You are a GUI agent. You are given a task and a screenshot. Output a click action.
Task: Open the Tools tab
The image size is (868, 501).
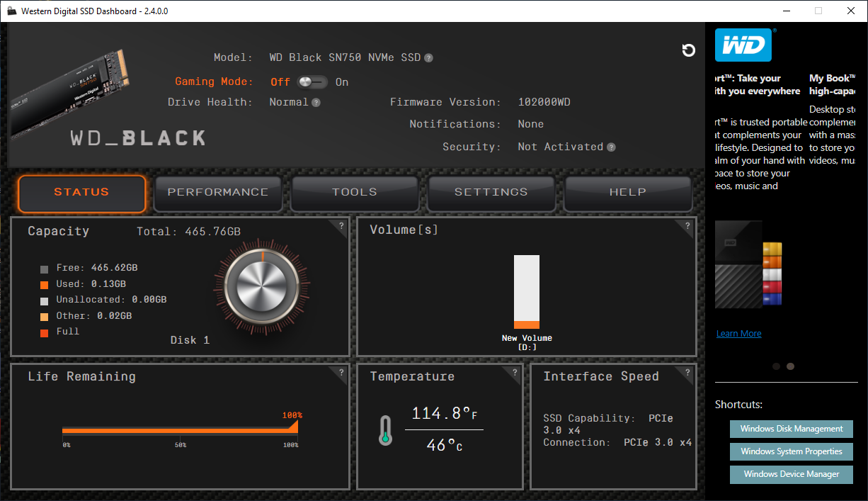point(355,192)
